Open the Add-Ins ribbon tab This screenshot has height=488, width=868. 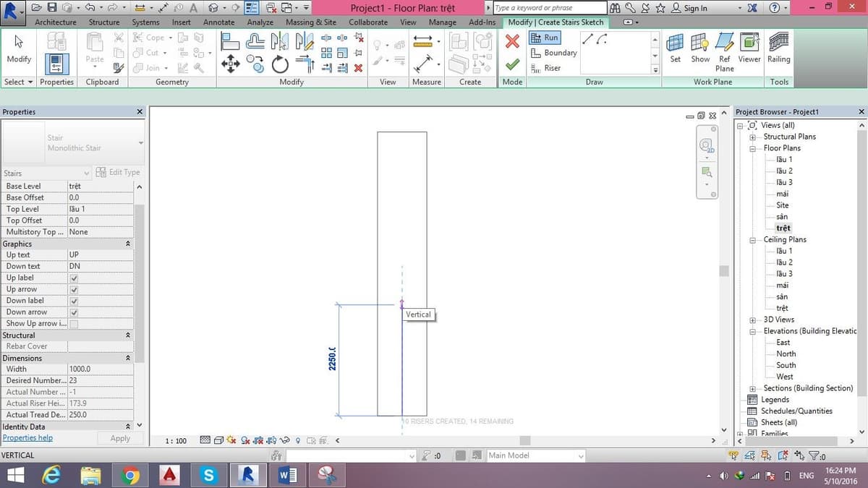point(482,22)
